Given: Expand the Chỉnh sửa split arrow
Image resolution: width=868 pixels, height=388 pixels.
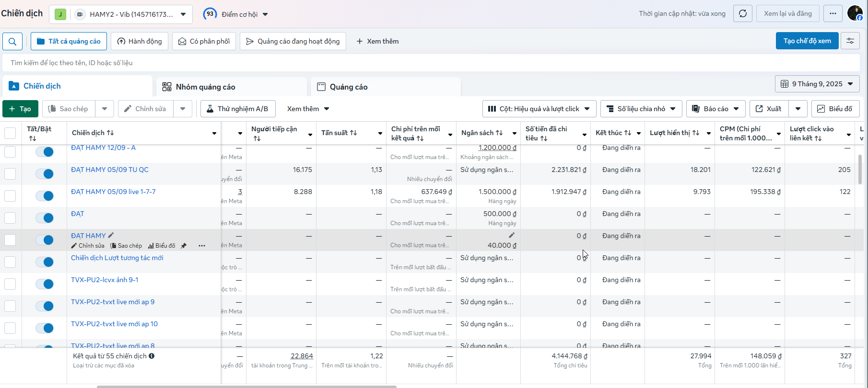Looking at the screenshot, I should [x=183, y=109].
